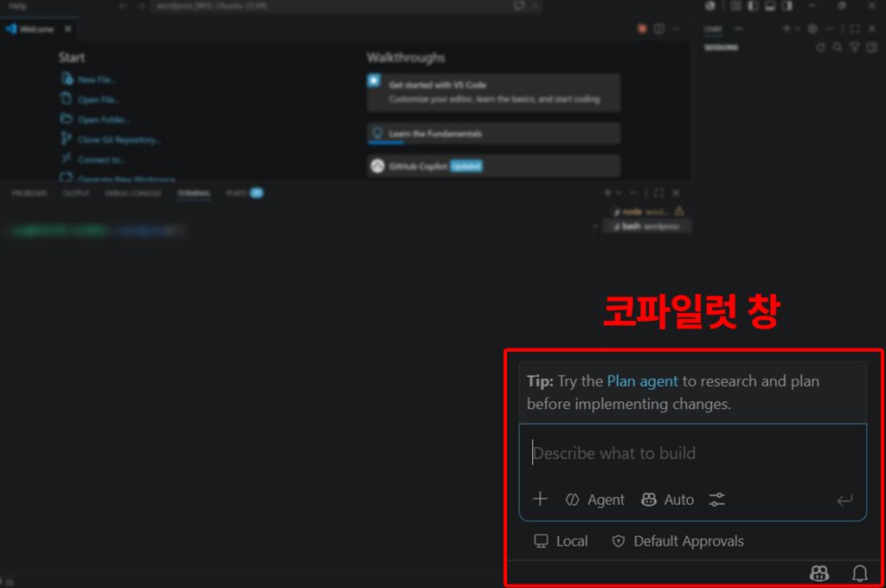
Task: Open the Agent mode picker
Action: click(x=595, y=499)
